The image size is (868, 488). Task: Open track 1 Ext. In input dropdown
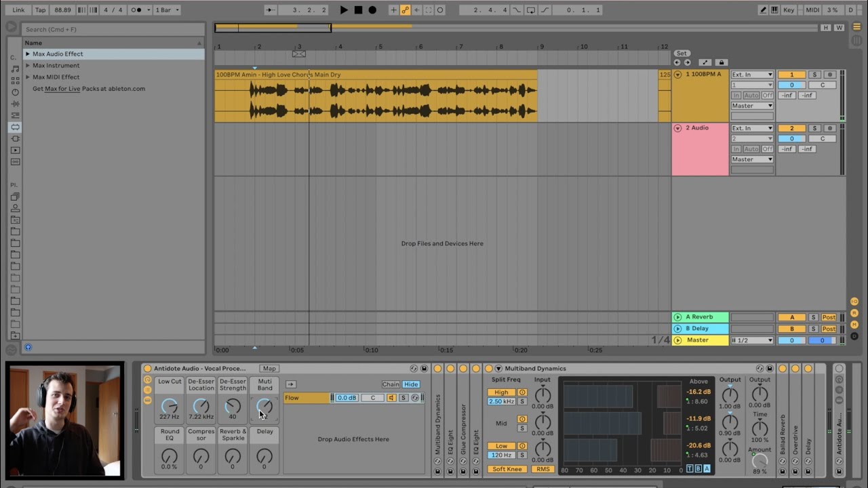click(752, 75)
